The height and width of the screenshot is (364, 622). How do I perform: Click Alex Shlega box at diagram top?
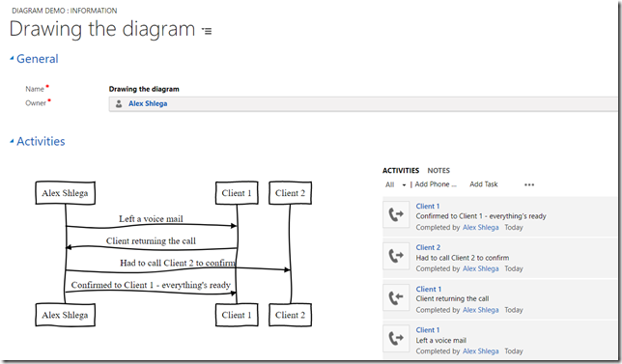tap(65, 193)
